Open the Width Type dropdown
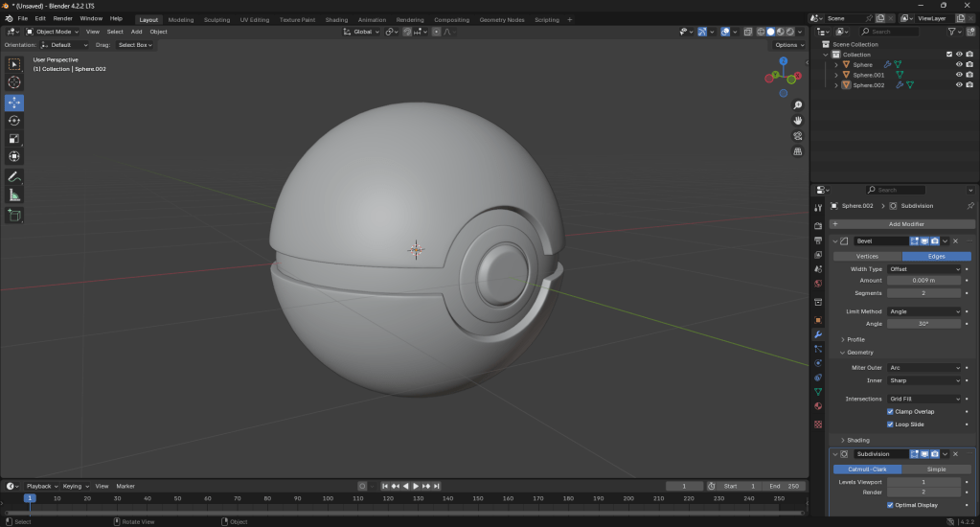Image resolution: width=980 pixels, height=527 pixels. coord(923,269)
